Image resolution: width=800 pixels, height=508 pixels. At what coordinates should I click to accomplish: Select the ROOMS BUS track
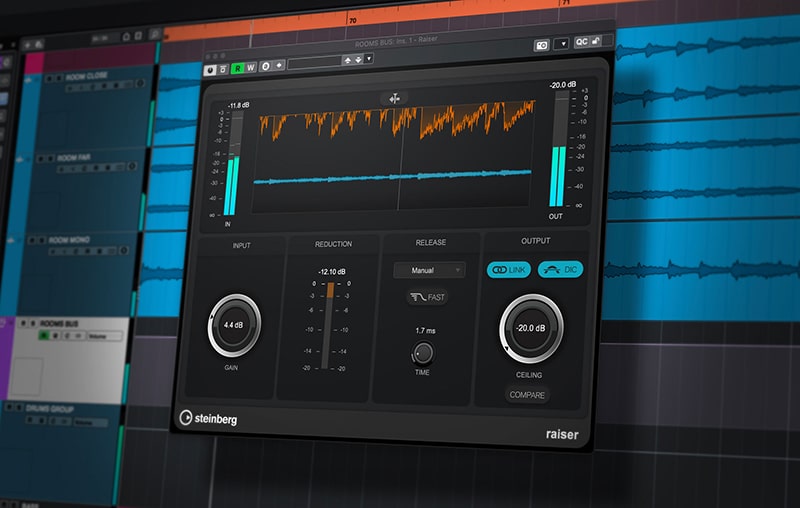(x=59, y=324)
